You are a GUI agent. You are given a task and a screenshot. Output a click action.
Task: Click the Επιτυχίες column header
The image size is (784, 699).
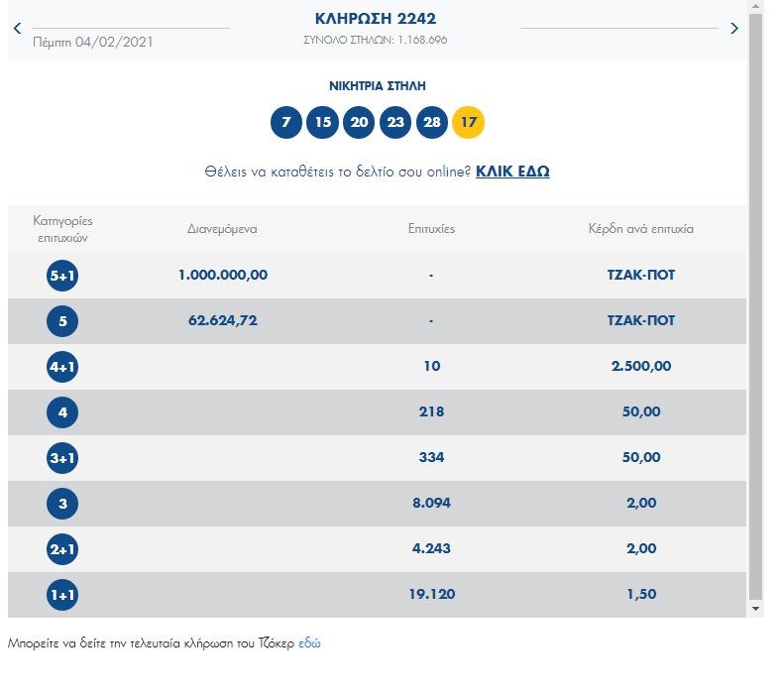coord(431,229)
